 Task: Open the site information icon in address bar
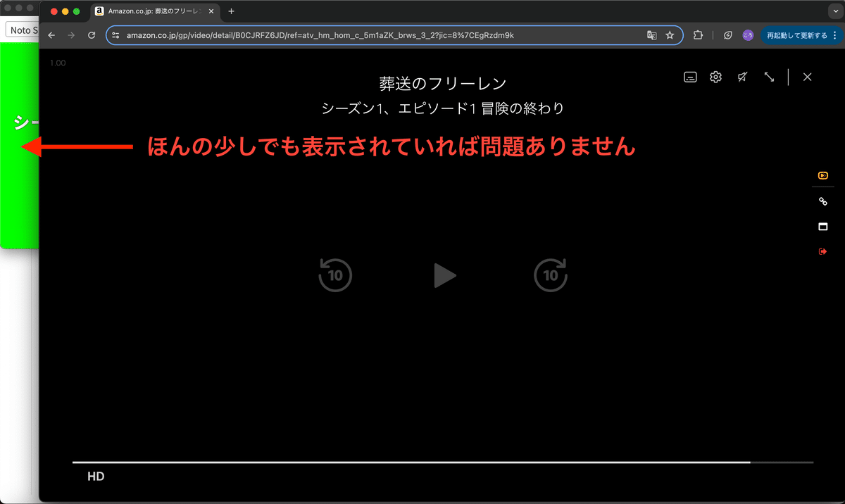point(116,35)
